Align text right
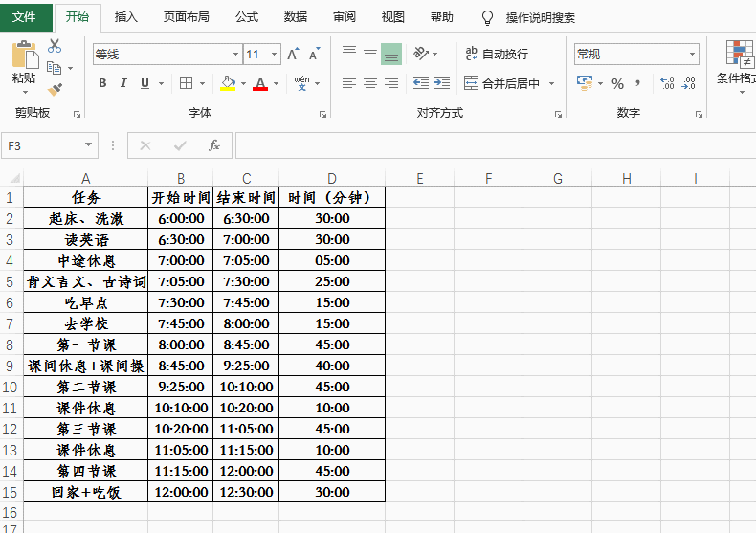 coord(391,83)
